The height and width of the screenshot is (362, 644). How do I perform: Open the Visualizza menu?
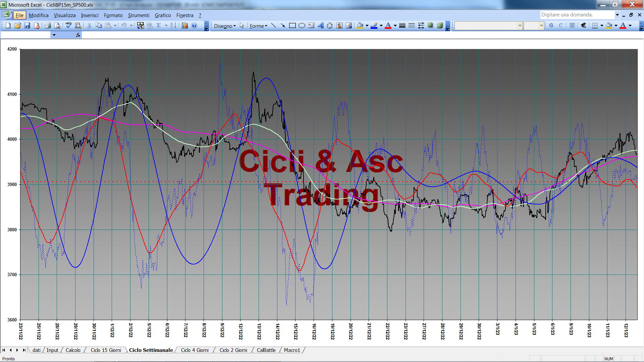pyautogui.click(x=65, y=15)
